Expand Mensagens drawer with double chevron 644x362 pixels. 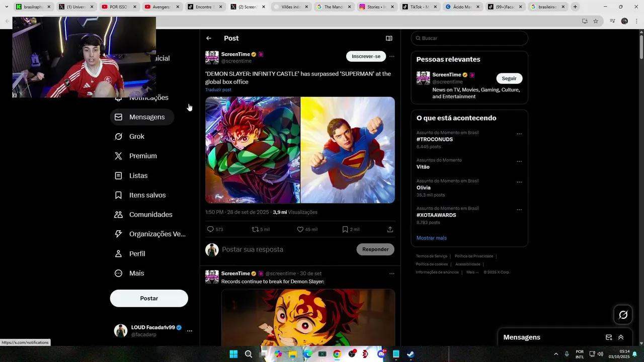coord(621,337)
